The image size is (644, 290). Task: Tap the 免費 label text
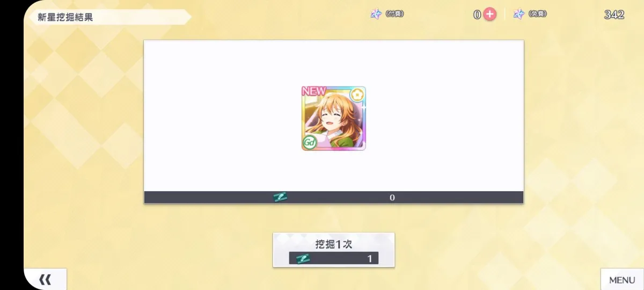click(537, 15)
